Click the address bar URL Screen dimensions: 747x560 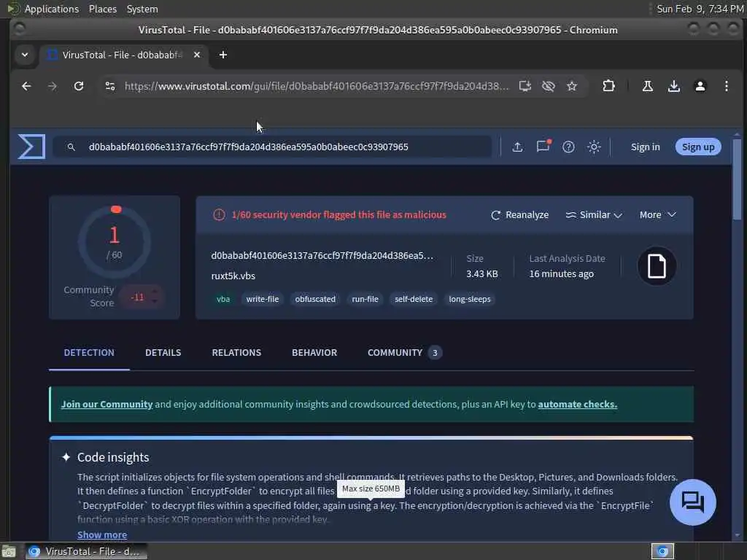(317, 86)
